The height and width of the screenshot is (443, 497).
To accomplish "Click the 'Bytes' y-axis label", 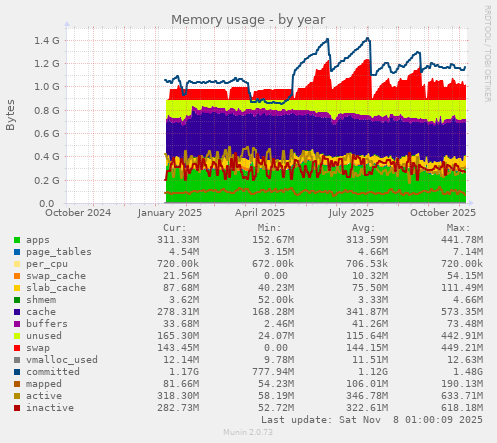I will click(x=10, y=115).
